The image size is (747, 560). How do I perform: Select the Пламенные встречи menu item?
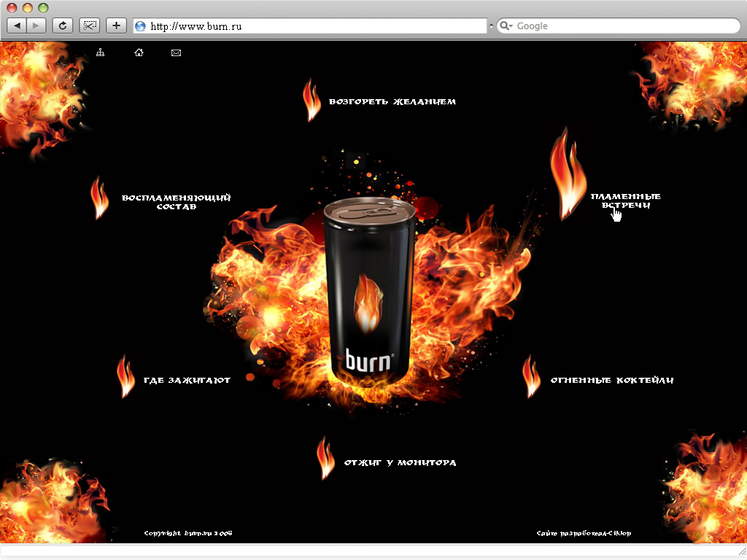tap(626, 201)
